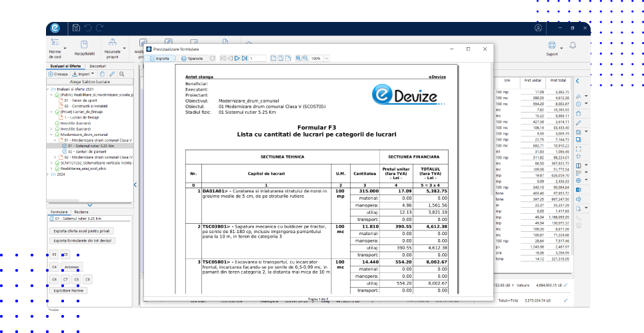
Task: Click the eDevize app logo
Action: [55, 28]
